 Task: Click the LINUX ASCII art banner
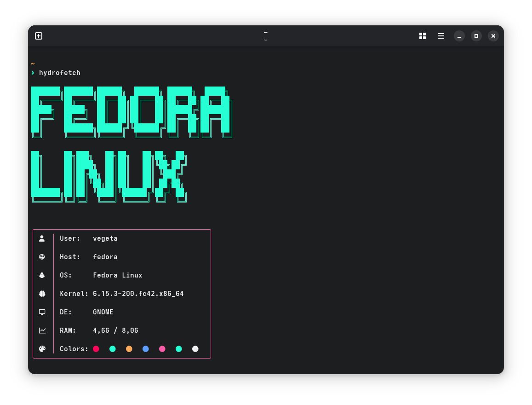tap(109, 177)
